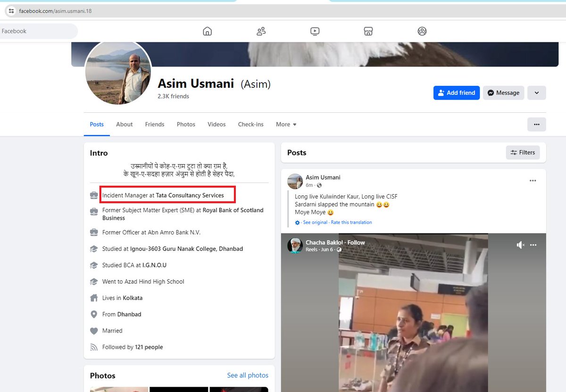Open the Groups icon in top navigation
Screen dimensions: 566x392
click(x=422, y=31)
